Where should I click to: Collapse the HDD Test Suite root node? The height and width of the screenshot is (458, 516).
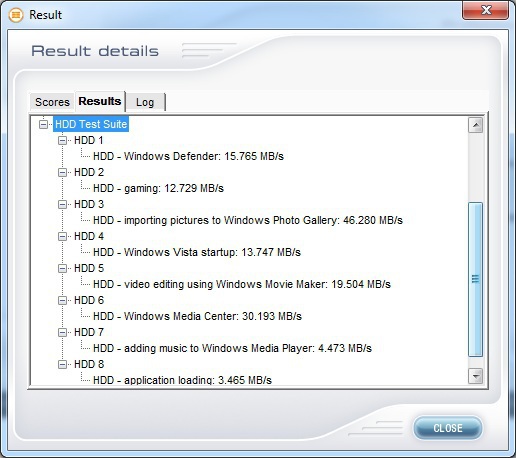[44, 124]
